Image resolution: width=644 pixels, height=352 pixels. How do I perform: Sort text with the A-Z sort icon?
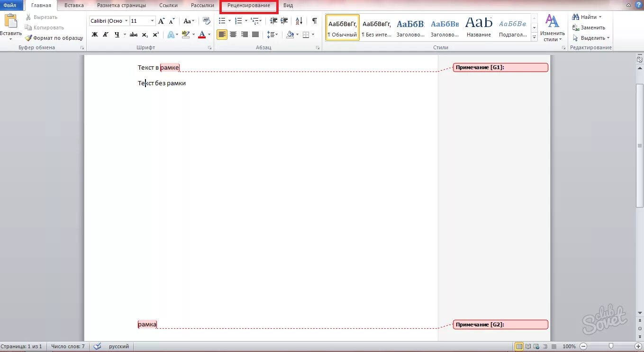299,21
